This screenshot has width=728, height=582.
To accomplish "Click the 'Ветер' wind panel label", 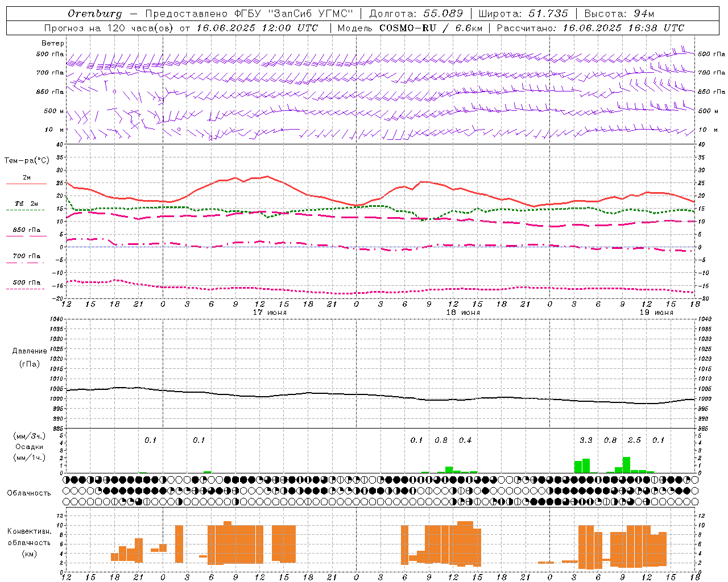I will click(x=53, y=43).
